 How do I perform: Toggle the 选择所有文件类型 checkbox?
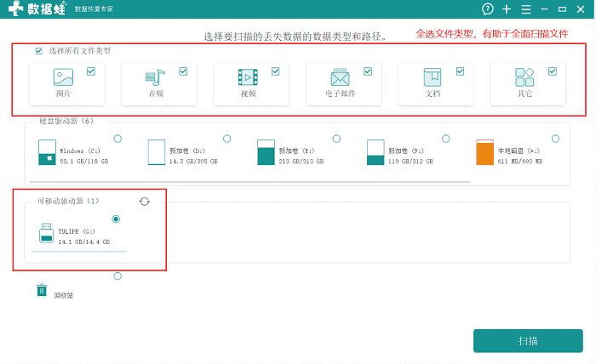coord(39,51)
